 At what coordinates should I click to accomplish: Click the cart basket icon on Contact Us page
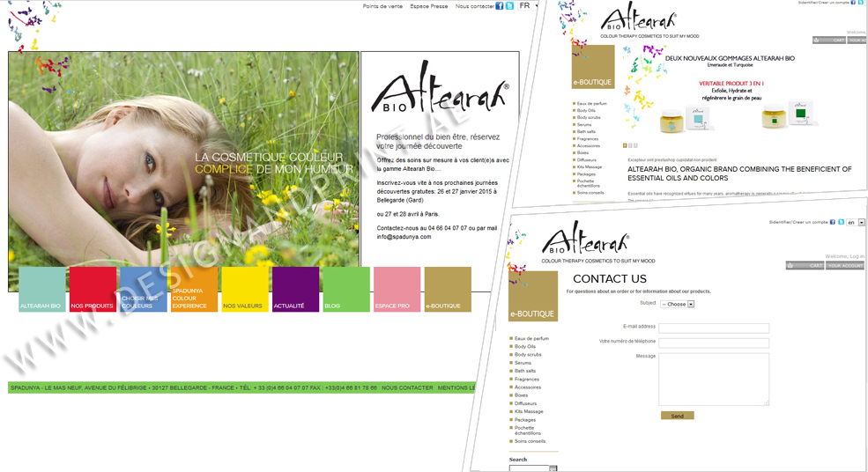[791, 265]
